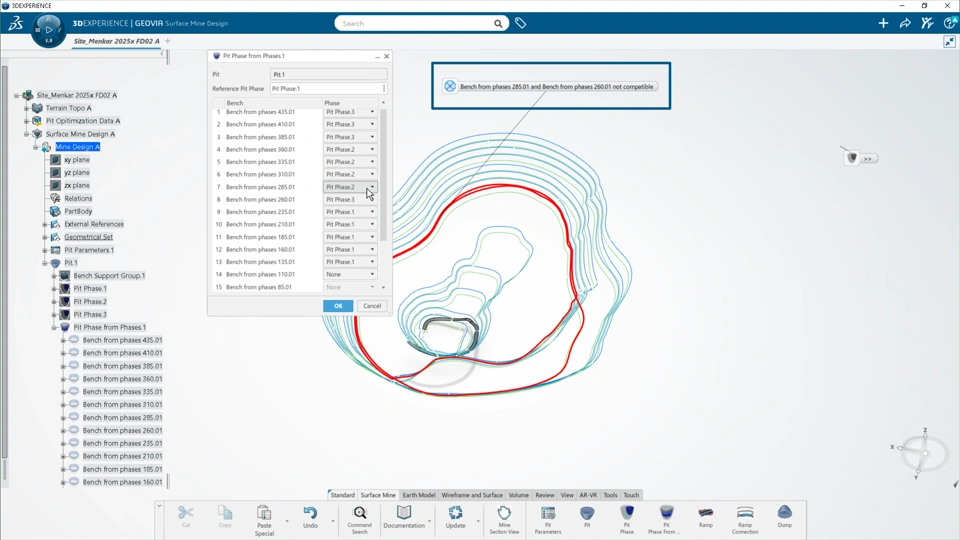Open the Site_Menkar 2025x FD02 A tab
Screen dimensions: 960x540
click(116, 41)
